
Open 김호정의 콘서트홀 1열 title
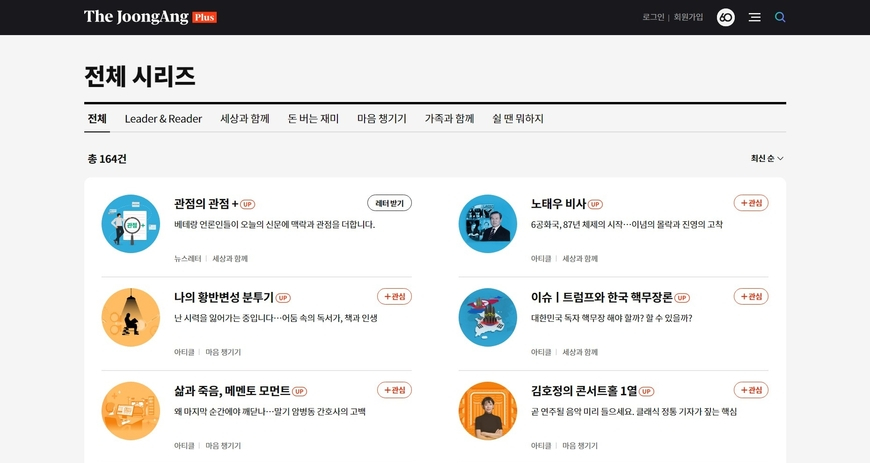(x=584, y=391)
